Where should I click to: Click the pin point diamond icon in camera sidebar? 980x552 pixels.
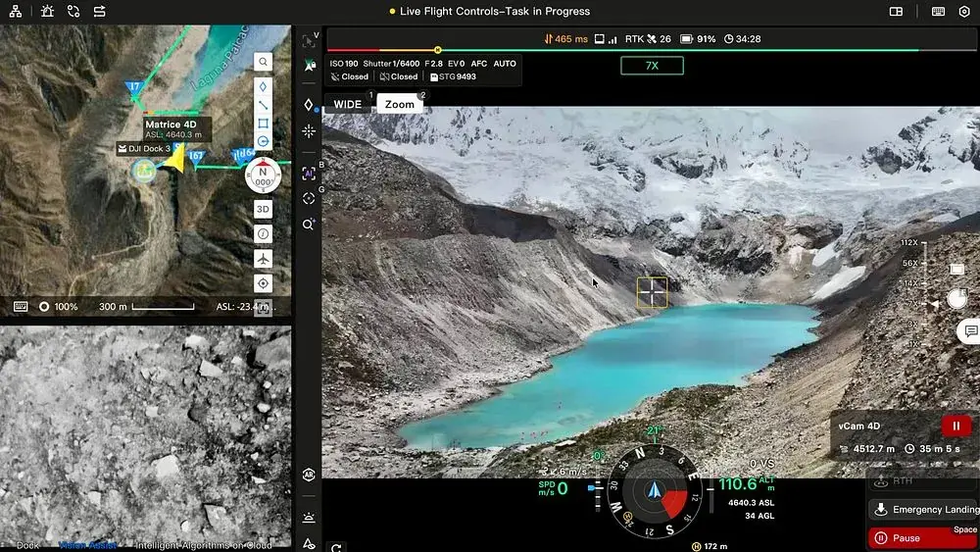tap(309, 105)
